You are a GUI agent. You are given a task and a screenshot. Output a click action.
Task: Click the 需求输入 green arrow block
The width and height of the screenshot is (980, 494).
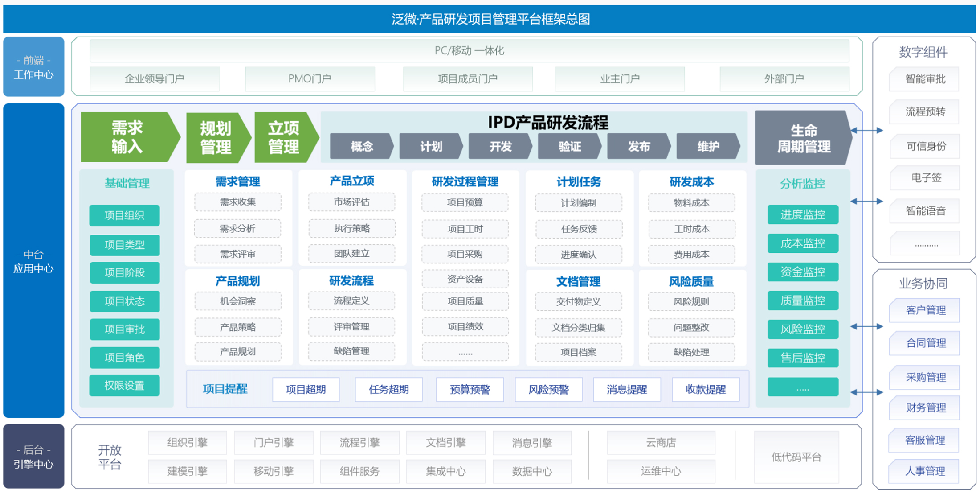(127, 137)
